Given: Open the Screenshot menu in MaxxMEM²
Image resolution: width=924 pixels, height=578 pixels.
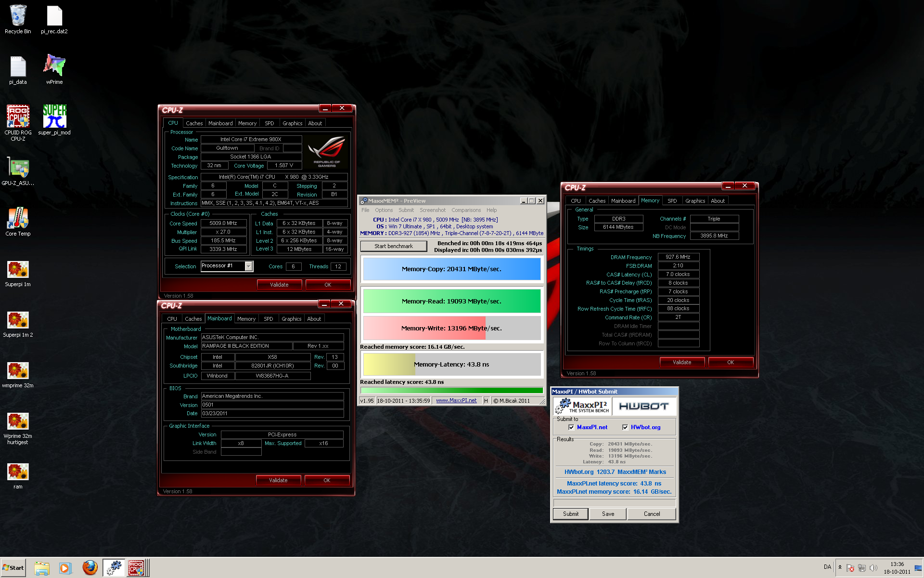Looking at the screenshot, I should point(432,210).
